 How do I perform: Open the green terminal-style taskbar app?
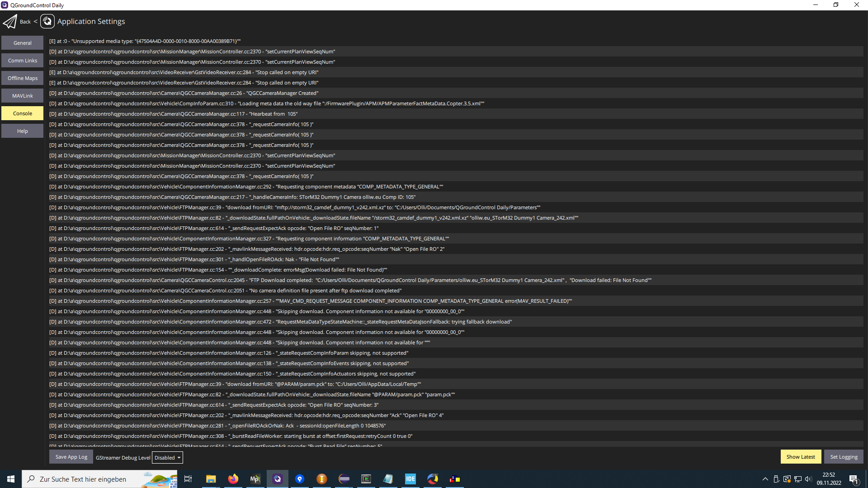[366, 479]
